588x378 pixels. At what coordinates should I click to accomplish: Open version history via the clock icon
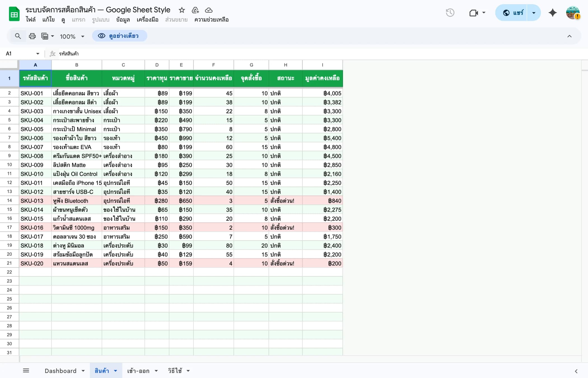450,13
